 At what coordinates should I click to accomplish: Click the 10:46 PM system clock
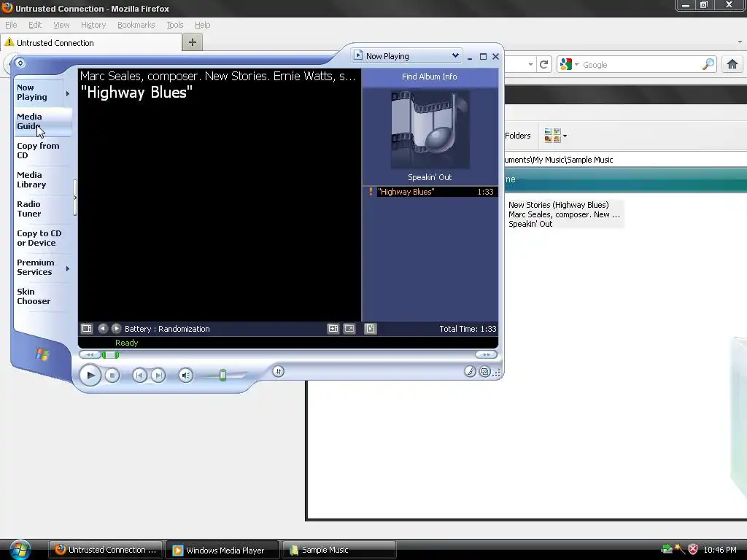720,550
